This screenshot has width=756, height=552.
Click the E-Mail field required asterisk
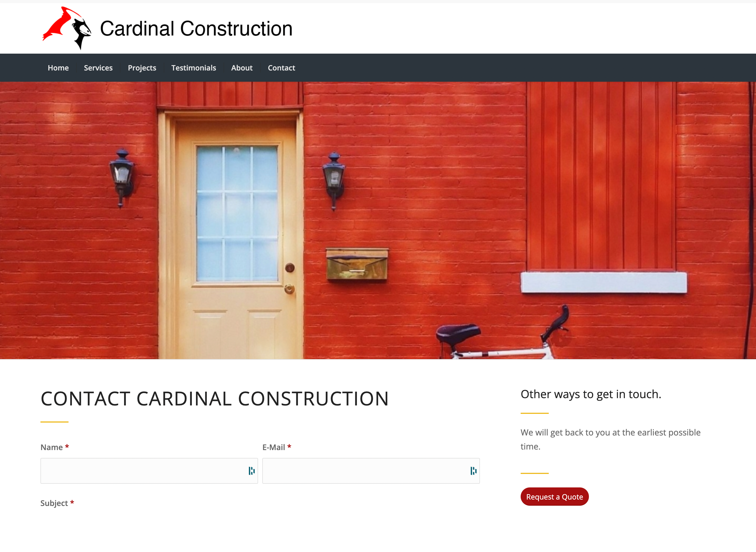coord(290,447)
